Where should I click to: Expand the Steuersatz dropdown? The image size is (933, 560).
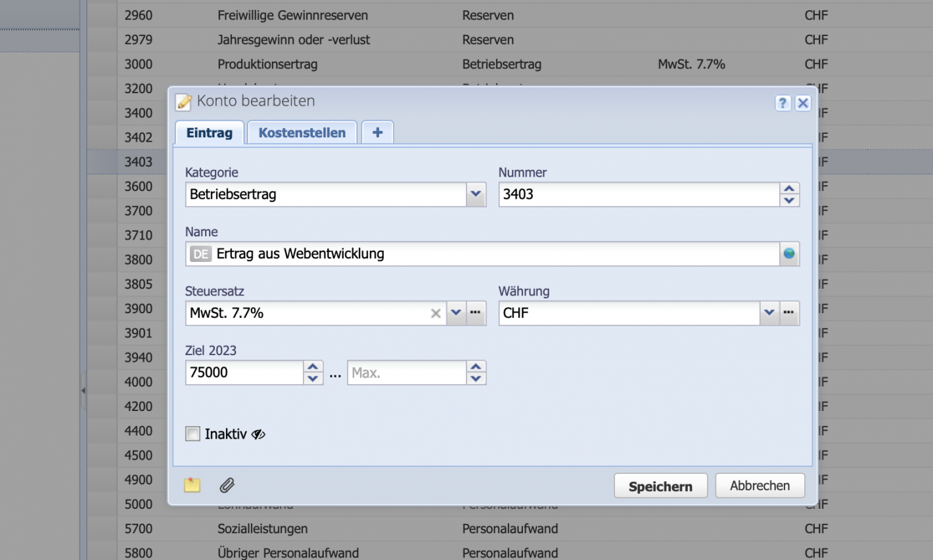[x=456, y=313]
